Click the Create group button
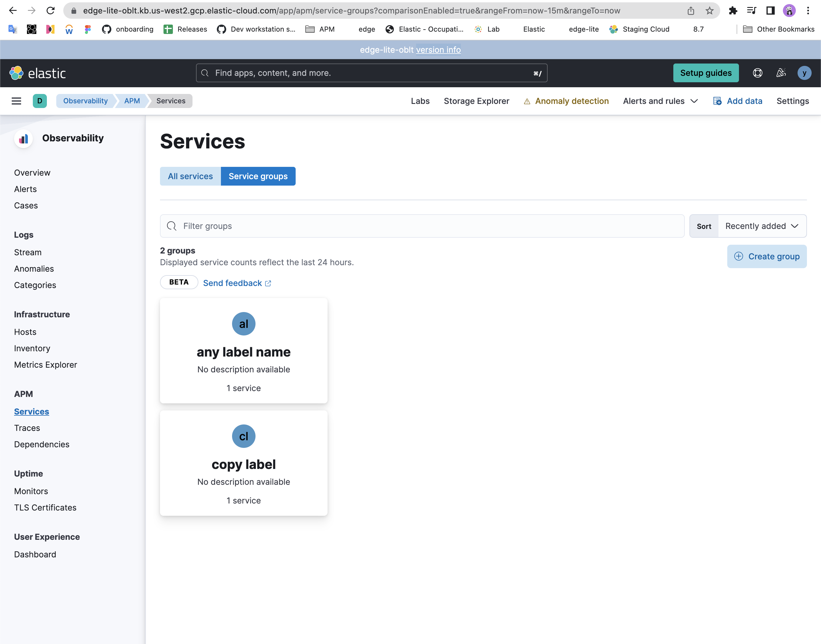 pyautogui.click(x=767, y=256)
